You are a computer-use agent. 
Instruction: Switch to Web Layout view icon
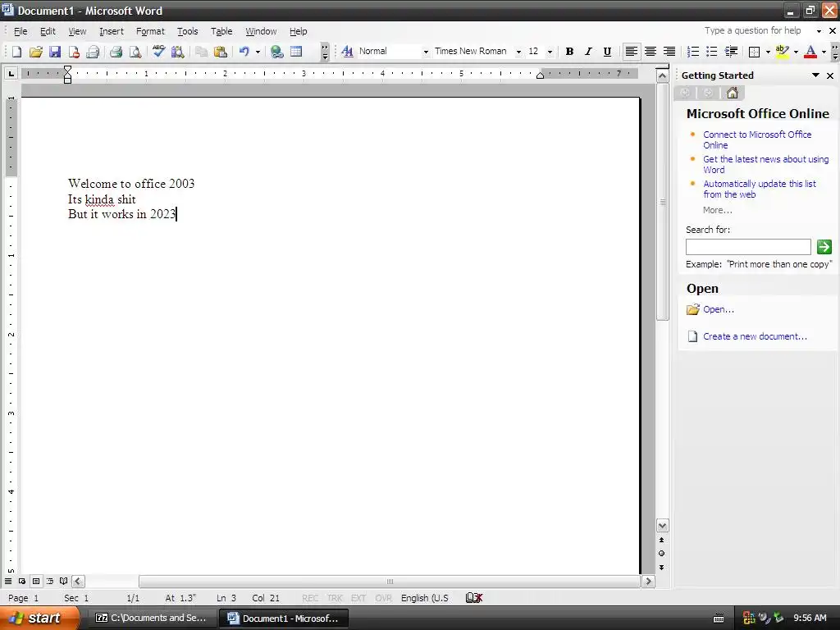tap(22, 581)
